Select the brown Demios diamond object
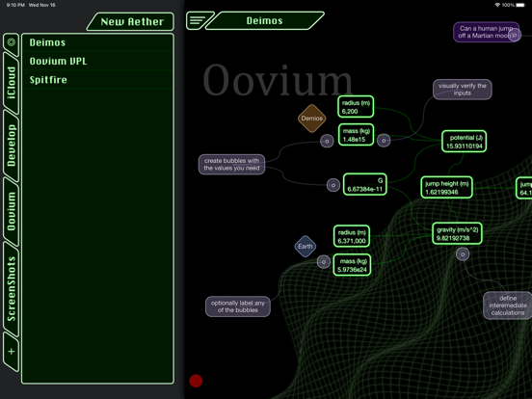Image resolution: width=532 pixels, height=399 pixels. pos(312,119)
